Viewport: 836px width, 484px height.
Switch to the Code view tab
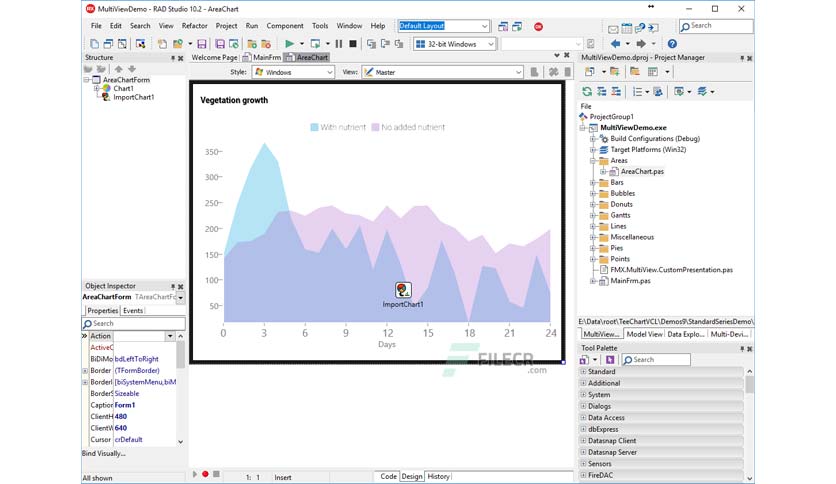[x=388, y=477]
